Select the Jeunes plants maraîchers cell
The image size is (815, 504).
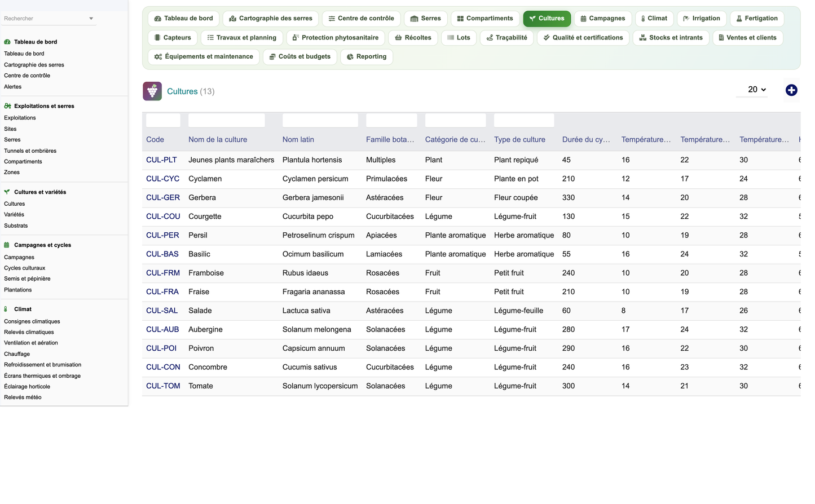231,160
